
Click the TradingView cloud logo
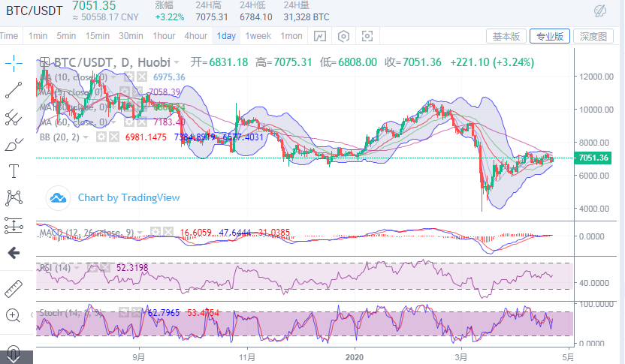point(58,198)
